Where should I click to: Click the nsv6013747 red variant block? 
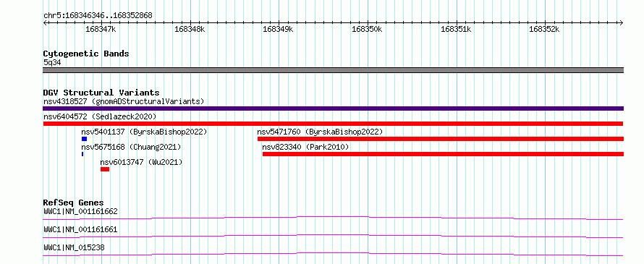pos(105,169)
